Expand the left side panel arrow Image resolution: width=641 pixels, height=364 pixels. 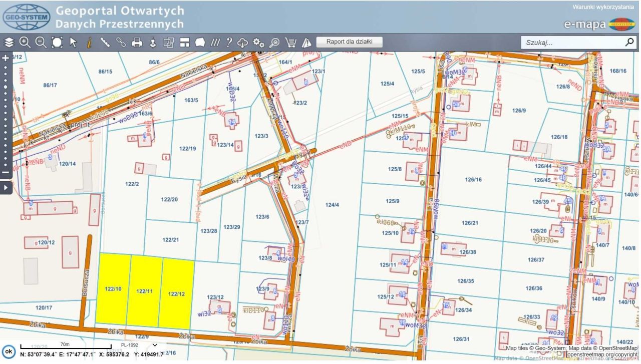[6, 188]
